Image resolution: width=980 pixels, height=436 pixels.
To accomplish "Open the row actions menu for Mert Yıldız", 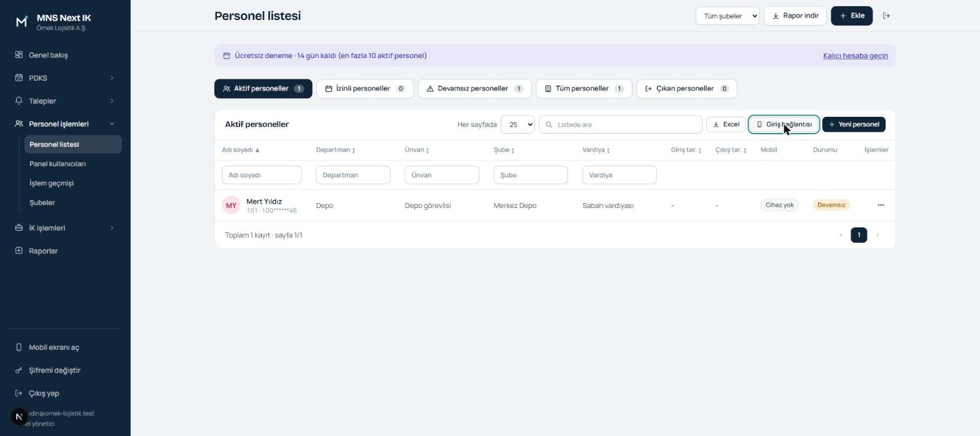I will coord(881,205).
